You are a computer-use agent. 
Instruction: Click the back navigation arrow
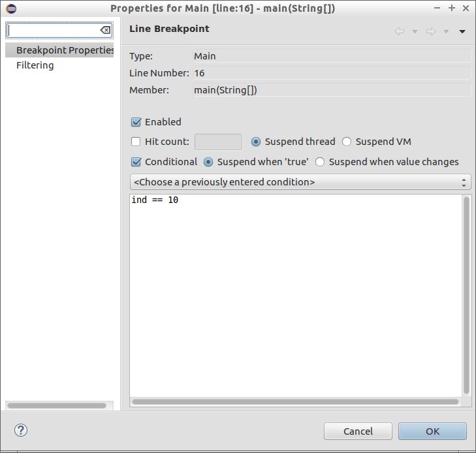tap(400, 31)
